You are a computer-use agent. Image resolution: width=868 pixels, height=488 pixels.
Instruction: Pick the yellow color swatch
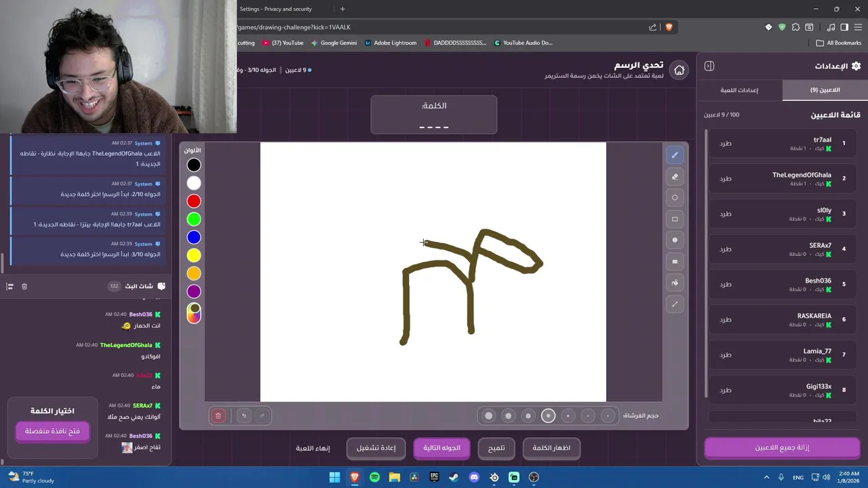coord(194,255)
